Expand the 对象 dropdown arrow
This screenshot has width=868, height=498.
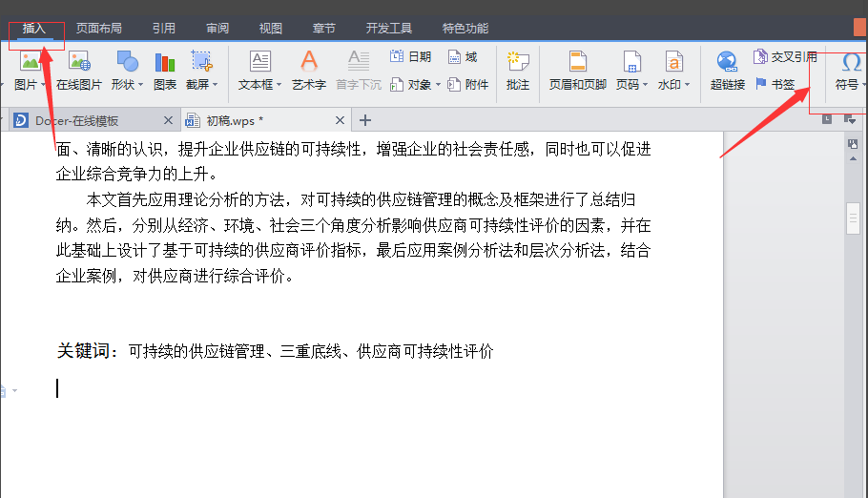tap(438, 85)
